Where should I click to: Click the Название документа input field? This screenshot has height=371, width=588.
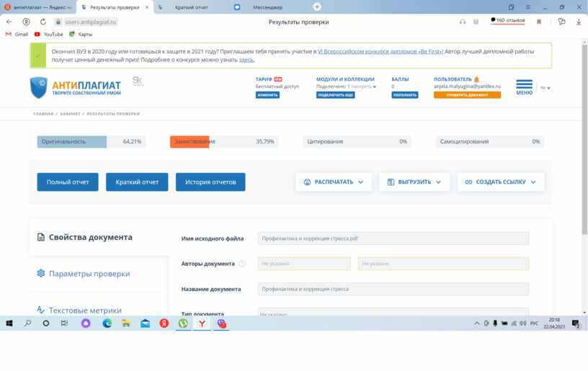(393, 289)
